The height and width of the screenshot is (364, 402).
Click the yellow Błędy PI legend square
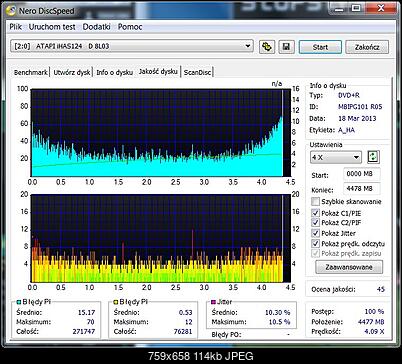coord(116,302)
